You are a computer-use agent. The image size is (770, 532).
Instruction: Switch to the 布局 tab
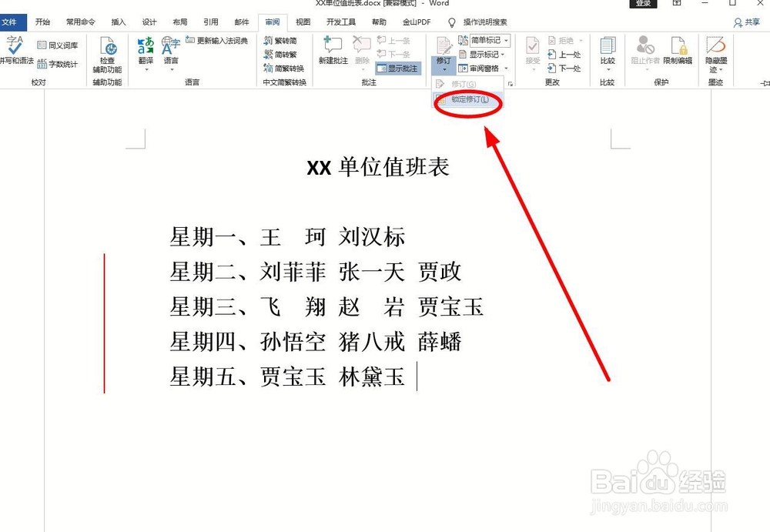click(180, 22)
